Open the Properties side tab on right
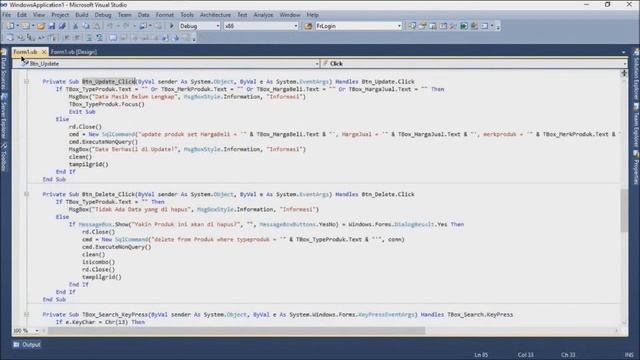640x360 pixels. pos(636,167)
